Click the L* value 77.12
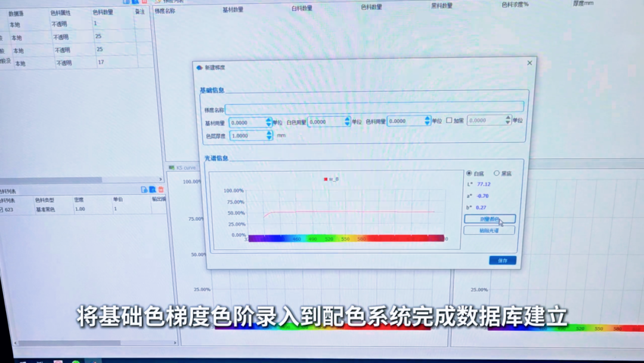Screen dimensions: 644x363 click(x=484, y=184)
